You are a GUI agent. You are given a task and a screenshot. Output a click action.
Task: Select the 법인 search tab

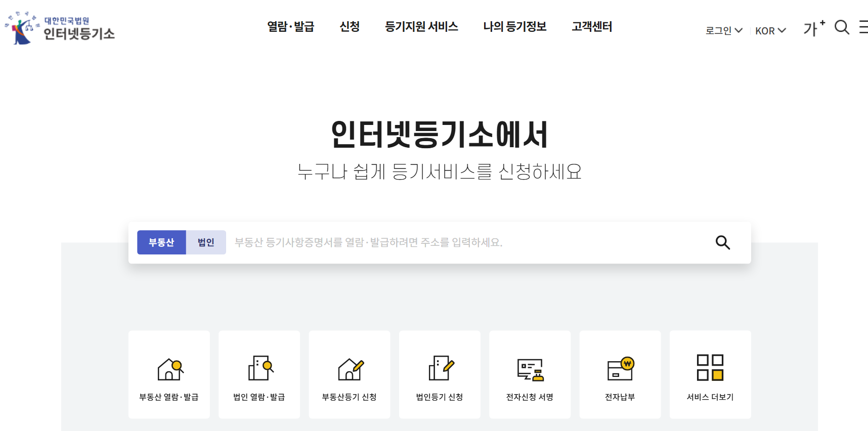pyautogui.click(x=206, y=242)
